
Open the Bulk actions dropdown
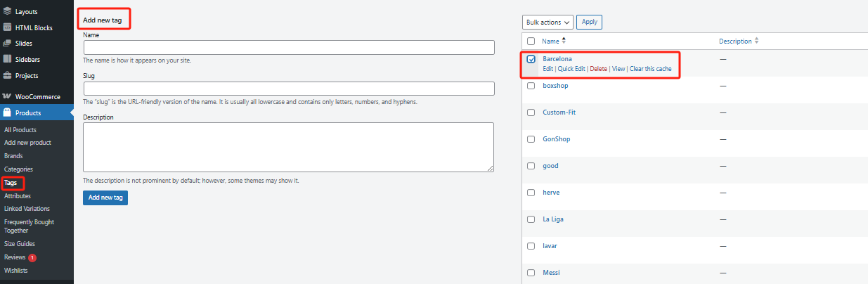[548, 22]
